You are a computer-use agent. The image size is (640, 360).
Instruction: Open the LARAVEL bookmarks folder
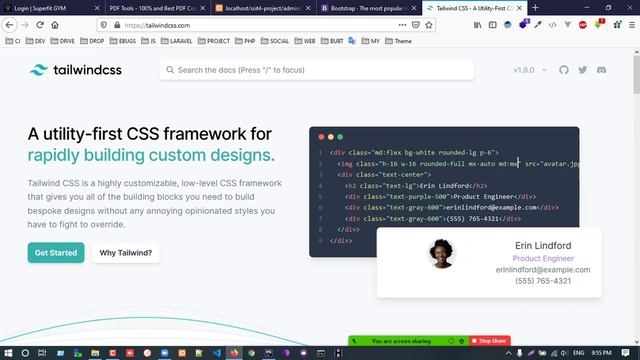click(x=176, y=41)
